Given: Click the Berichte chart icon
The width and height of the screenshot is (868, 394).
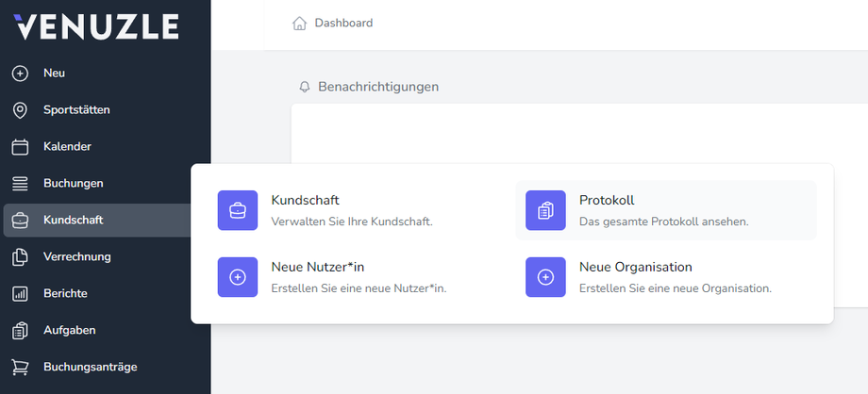Looking at the screenshot, I should [20, 294].
